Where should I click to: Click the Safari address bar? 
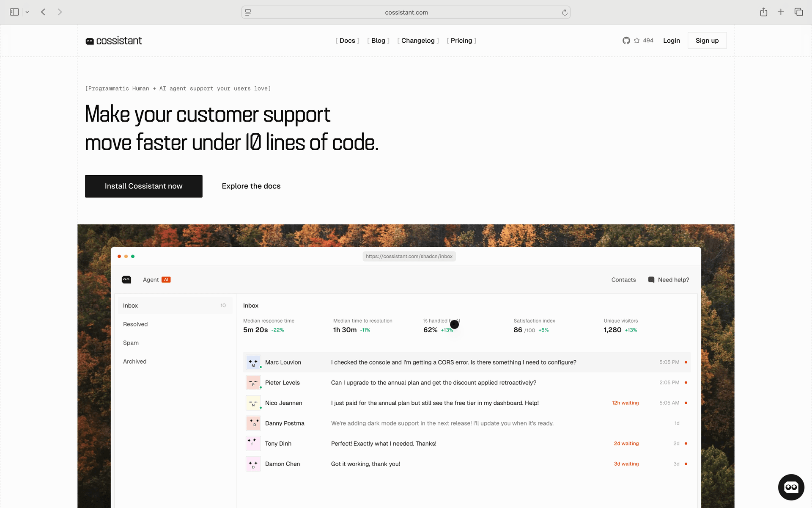click(x=406, y=13)
